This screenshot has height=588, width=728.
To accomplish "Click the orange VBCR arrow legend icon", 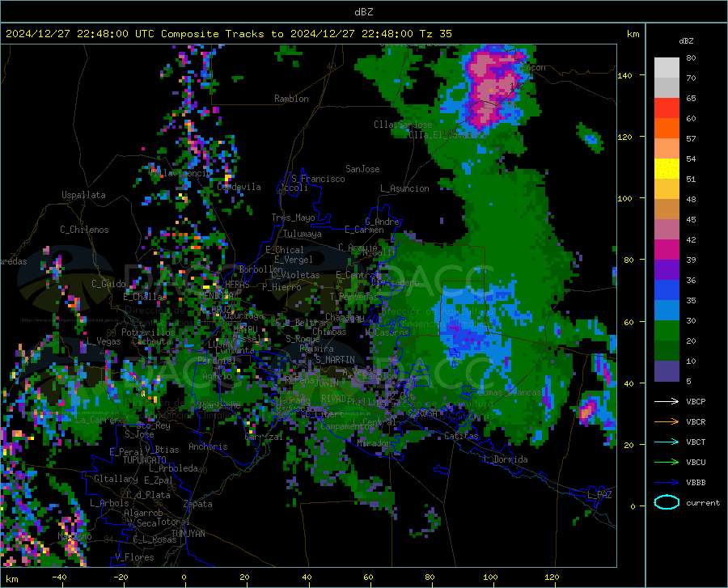I will [667, 421].
